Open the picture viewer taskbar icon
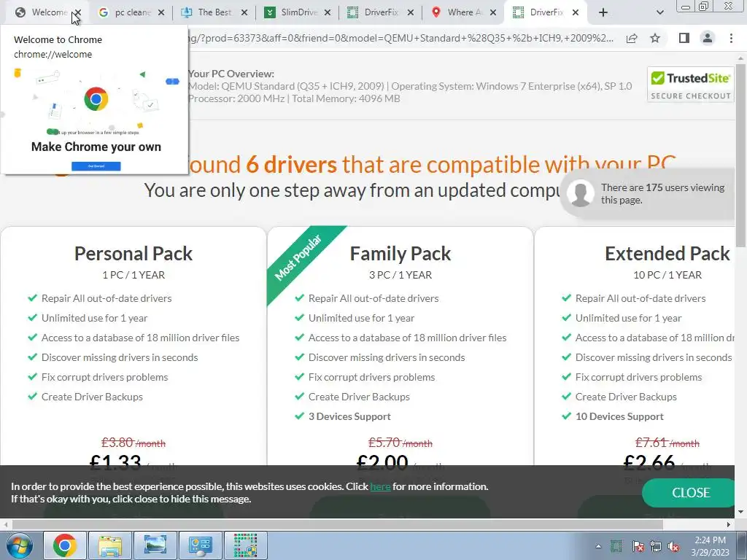 (155, 545)
